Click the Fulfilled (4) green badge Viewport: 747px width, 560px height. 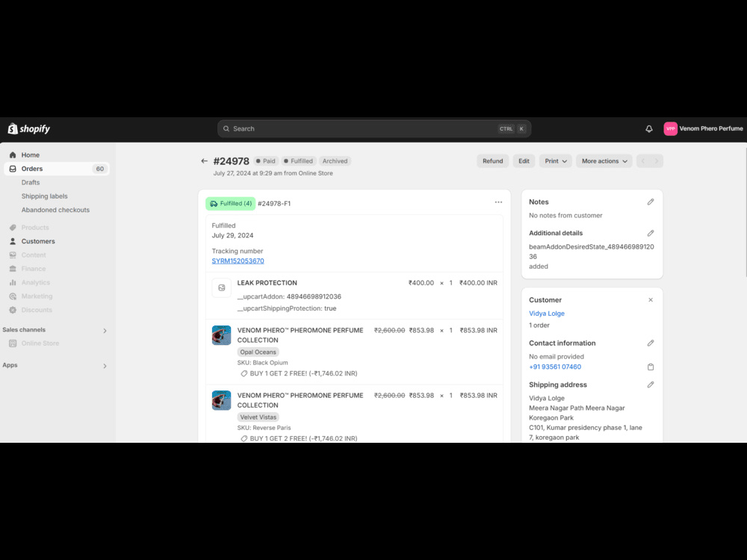[231, 203]
